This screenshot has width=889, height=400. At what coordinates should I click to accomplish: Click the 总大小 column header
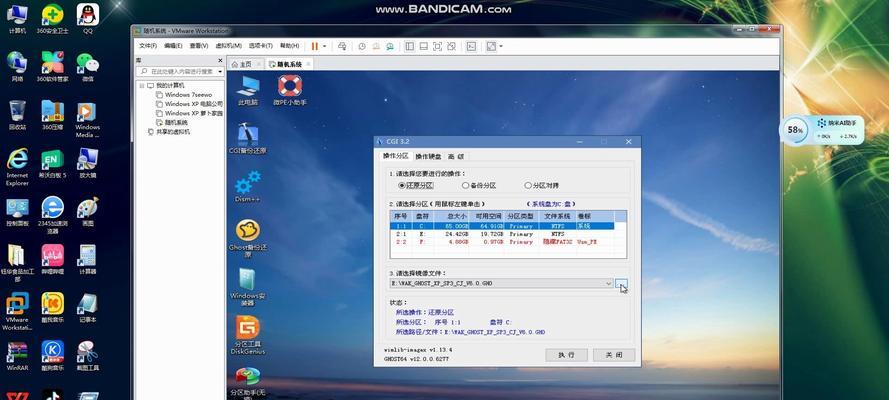(451, 216)
